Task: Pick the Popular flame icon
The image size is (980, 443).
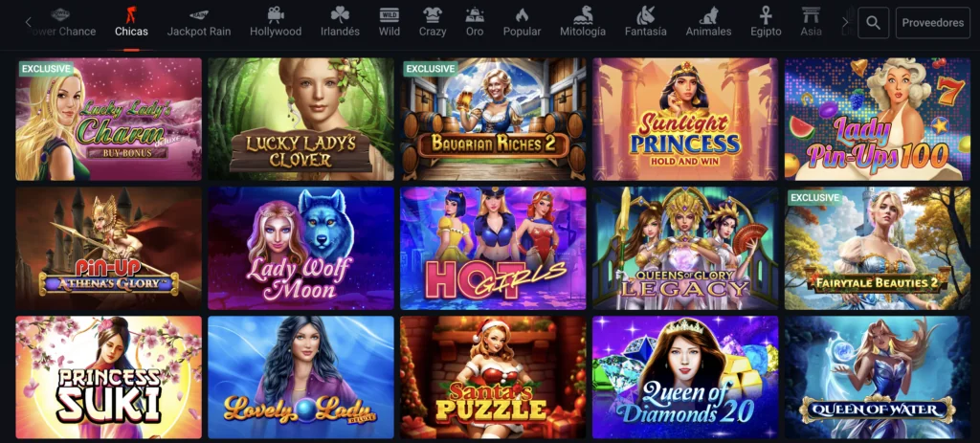Action: tap(522, 14)
